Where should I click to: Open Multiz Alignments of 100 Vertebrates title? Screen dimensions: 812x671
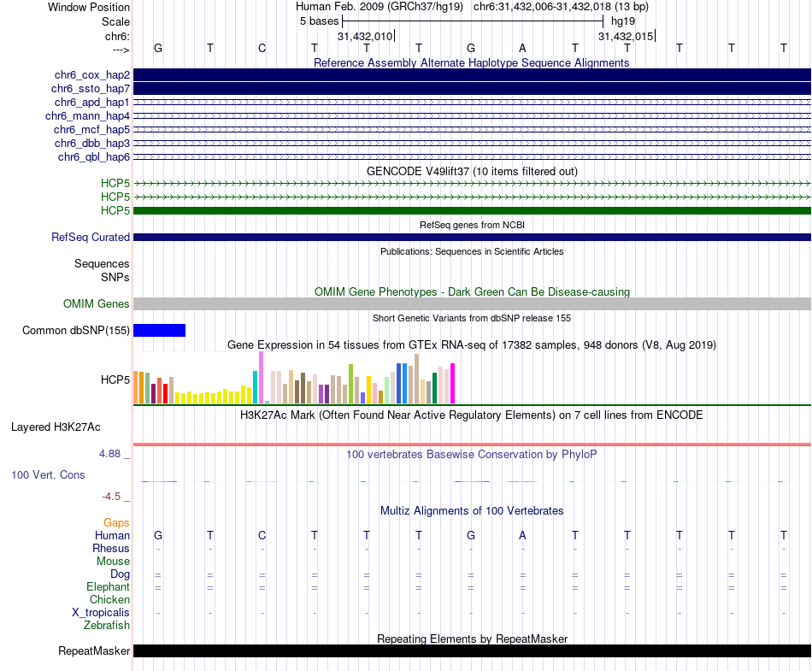tap(472, 511)
